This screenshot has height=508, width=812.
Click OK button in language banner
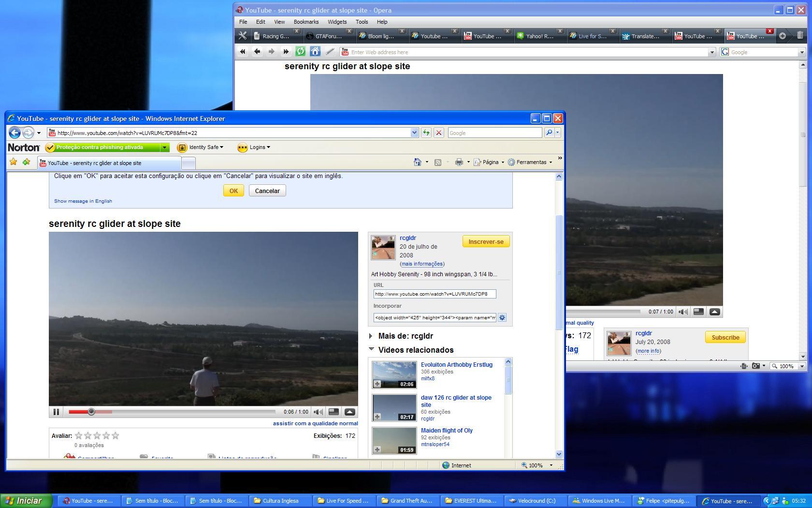(x=233, y=191)
